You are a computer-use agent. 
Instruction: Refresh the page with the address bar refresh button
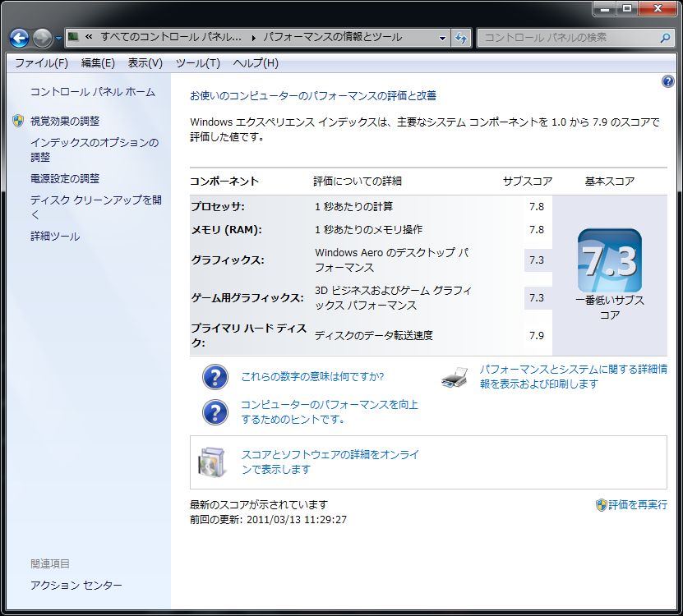click(461, 39)
